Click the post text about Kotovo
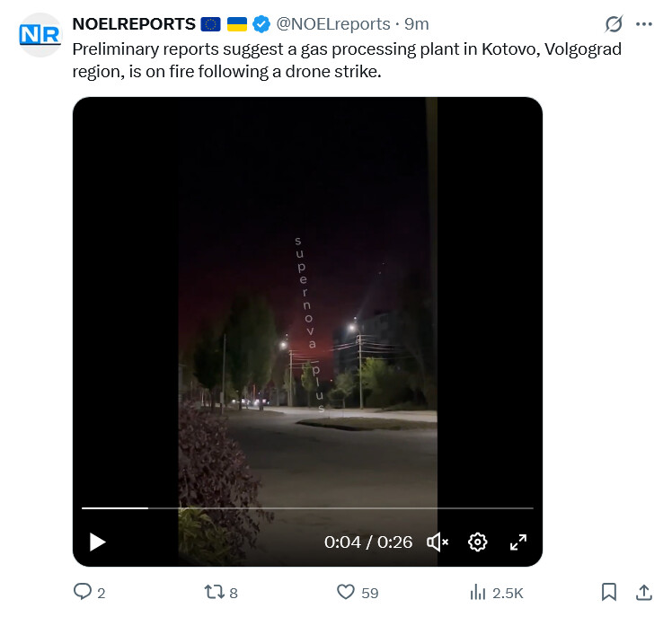Screen dimensions: 672x617 (347, 60)
